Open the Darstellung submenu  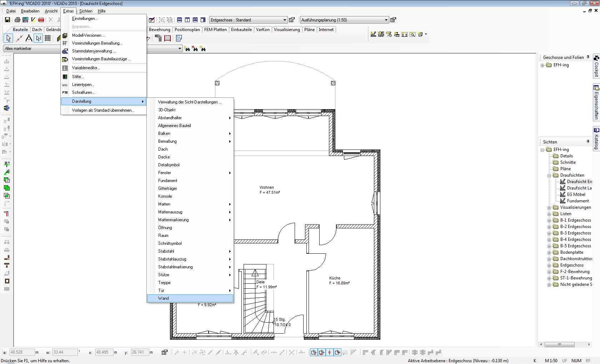click(x=104, y=101)
